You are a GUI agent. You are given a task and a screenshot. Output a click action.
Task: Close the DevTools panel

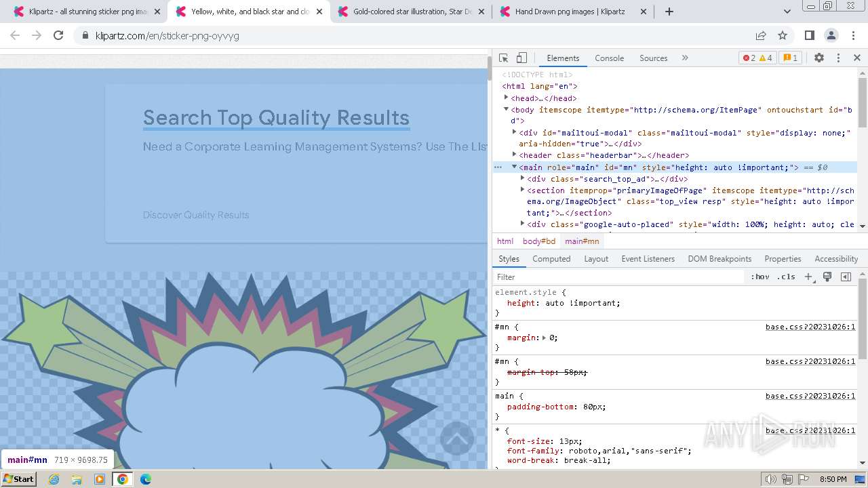[x=857, y=58]
